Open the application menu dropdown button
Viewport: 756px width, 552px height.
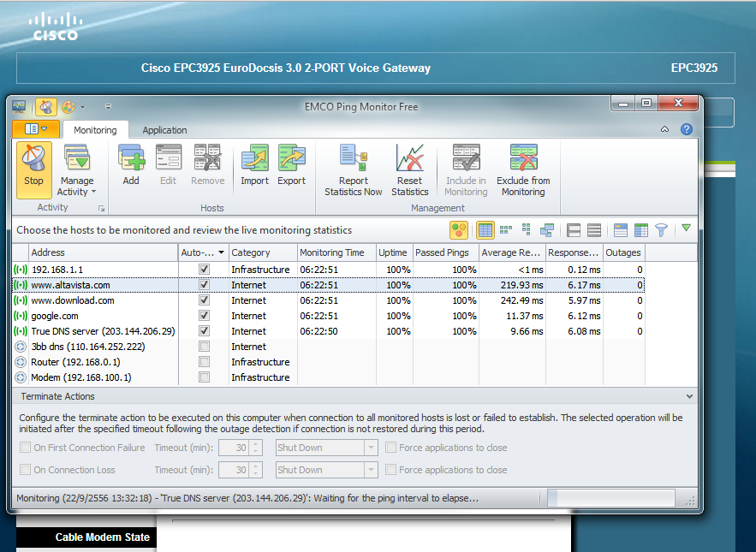click(x=36, y=128)
